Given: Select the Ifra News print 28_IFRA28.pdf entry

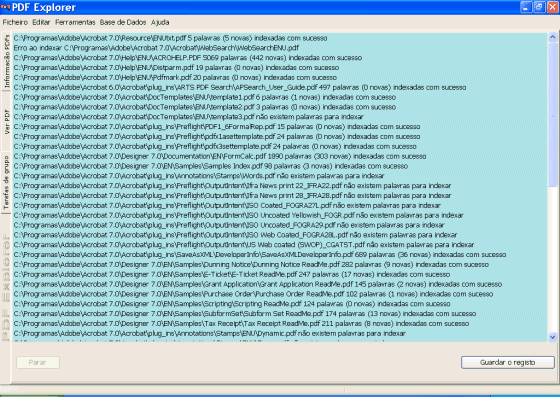Looking at the screenshot, I should coord(232,196).
